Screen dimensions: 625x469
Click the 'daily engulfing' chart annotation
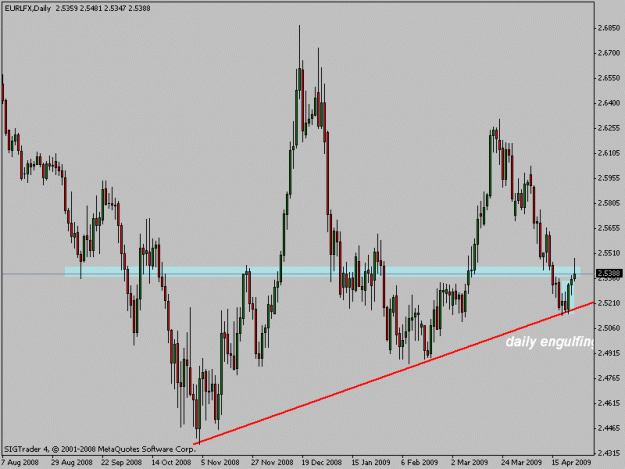coord(550,342)
